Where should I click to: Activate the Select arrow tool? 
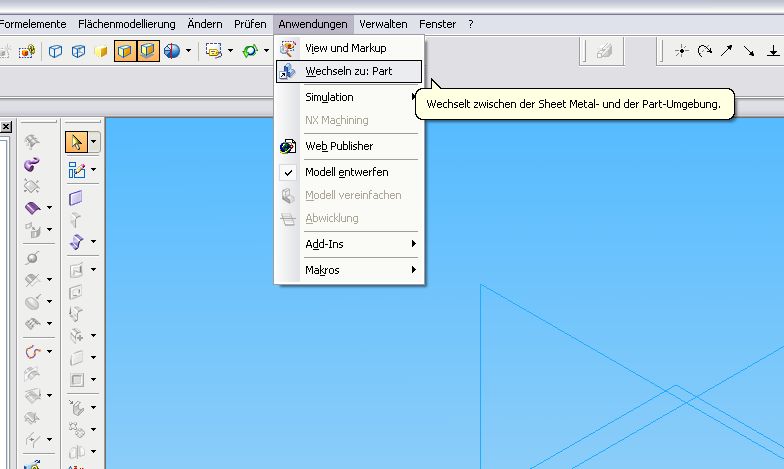coord(76,142)
